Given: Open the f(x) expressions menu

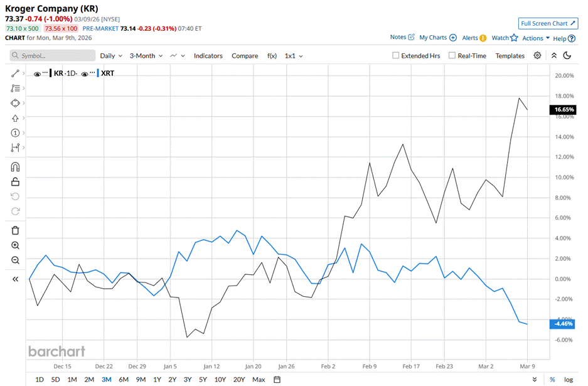Looking at the screenshot, I should tap(272, 55).
